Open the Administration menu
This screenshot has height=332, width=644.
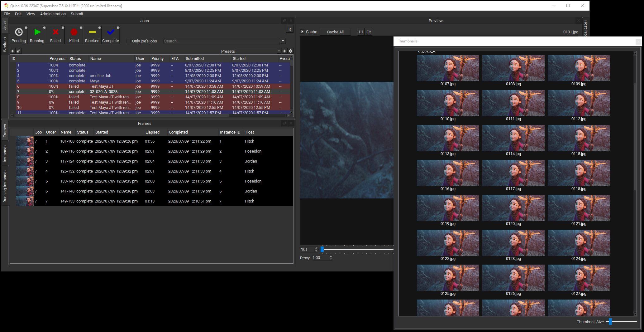pyautogui.click(x=53, y=14)
